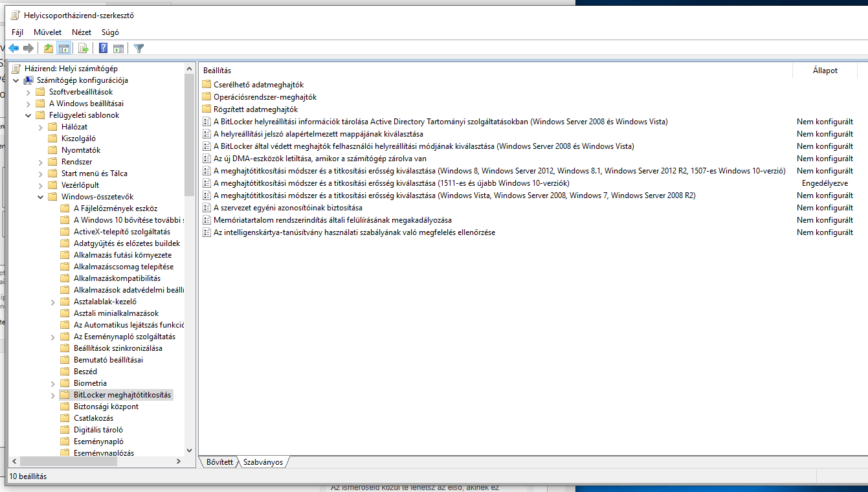Click the title bar application icon
868x492 pixels.
[16, 15]
